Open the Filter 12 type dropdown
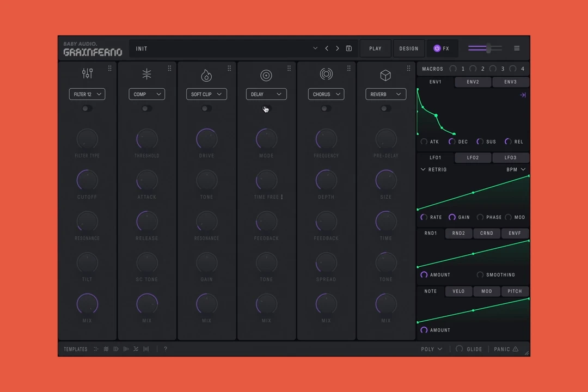 [x=87, y=94]
